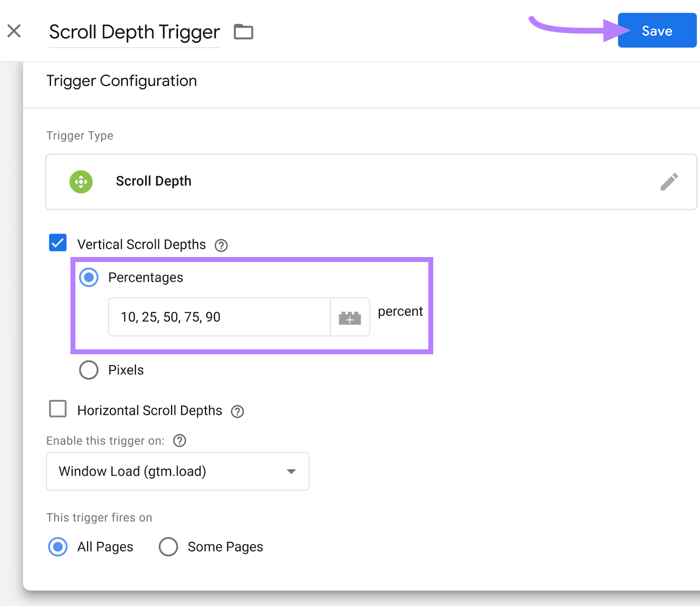
Task: Edit trigger type using the pencil icon
Action: pyautogui.click(x=669, y=182)
